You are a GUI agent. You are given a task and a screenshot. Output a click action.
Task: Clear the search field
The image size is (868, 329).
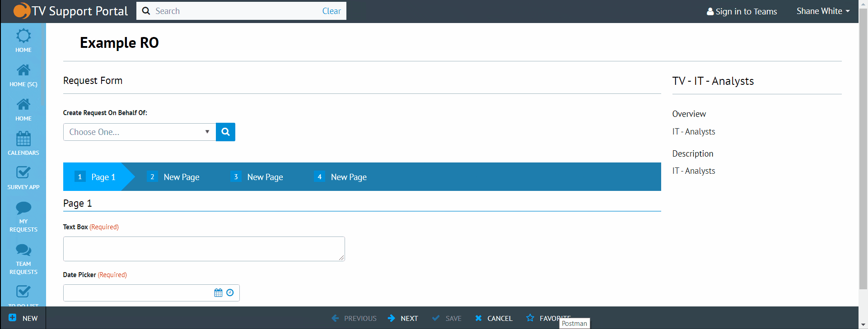tap(331, 11)
